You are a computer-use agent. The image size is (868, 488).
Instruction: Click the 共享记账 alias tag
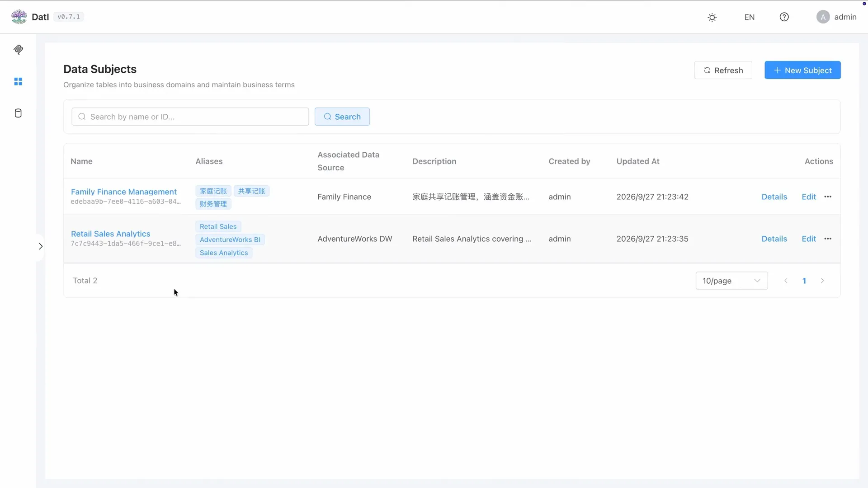point(251,191)
